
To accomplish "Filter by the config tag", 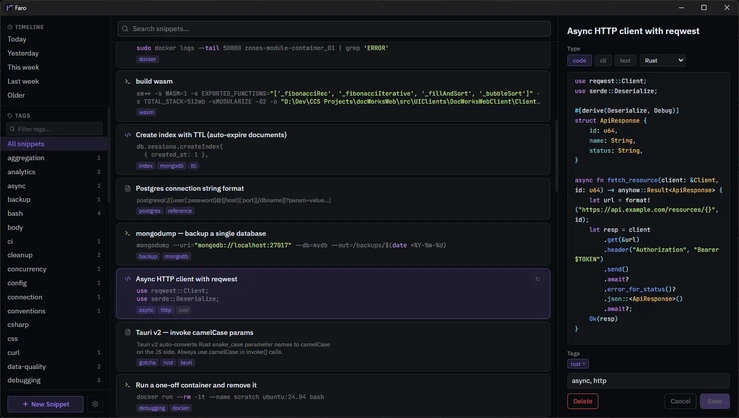I will tap(54, 283).
